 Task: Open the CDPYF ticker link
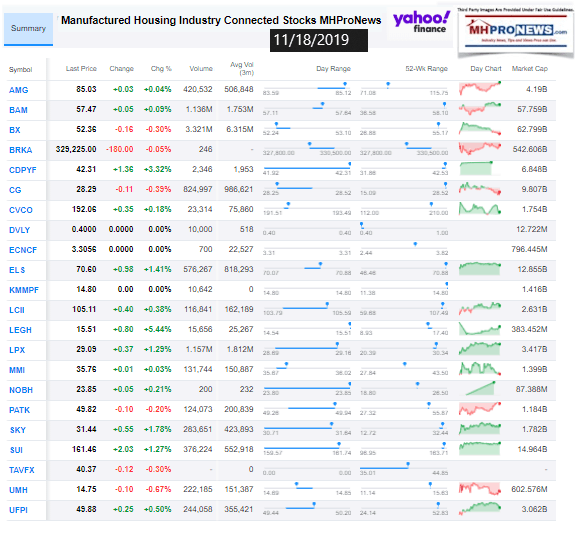click(22, 170)
